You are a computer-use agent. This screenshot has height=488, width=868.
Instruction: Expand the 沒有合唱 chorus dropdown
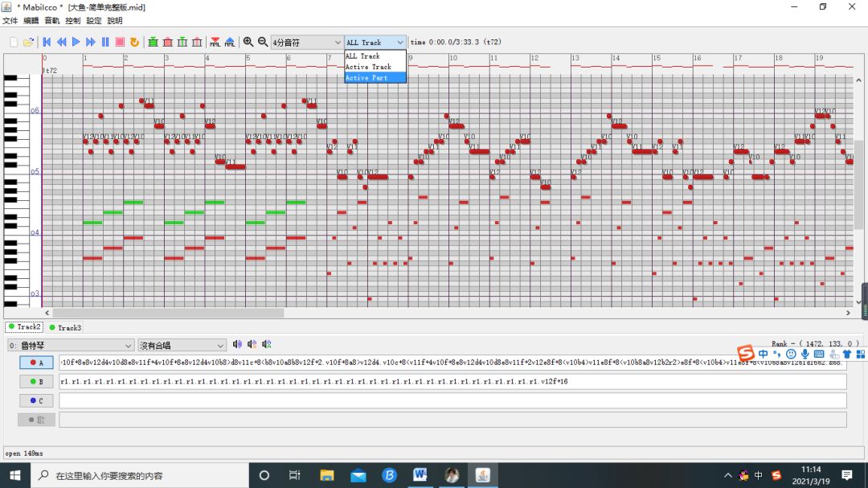point(182,345)
